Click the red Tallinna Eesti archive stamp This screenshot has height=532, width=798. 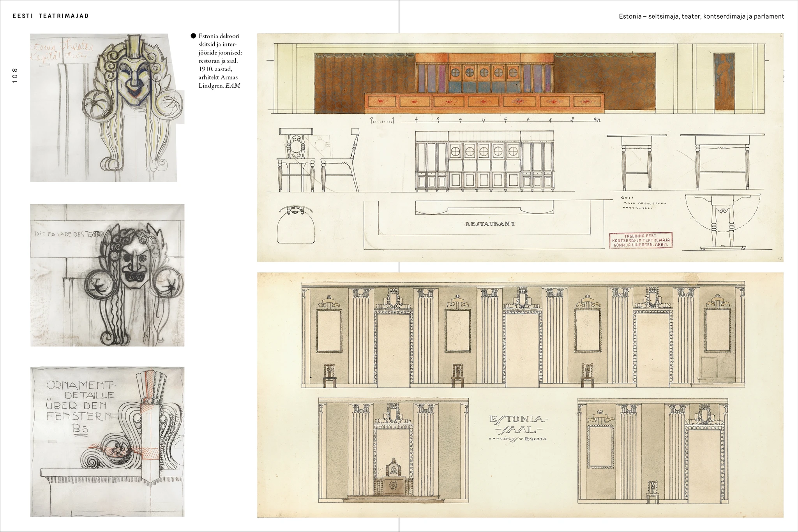point(641,240)
